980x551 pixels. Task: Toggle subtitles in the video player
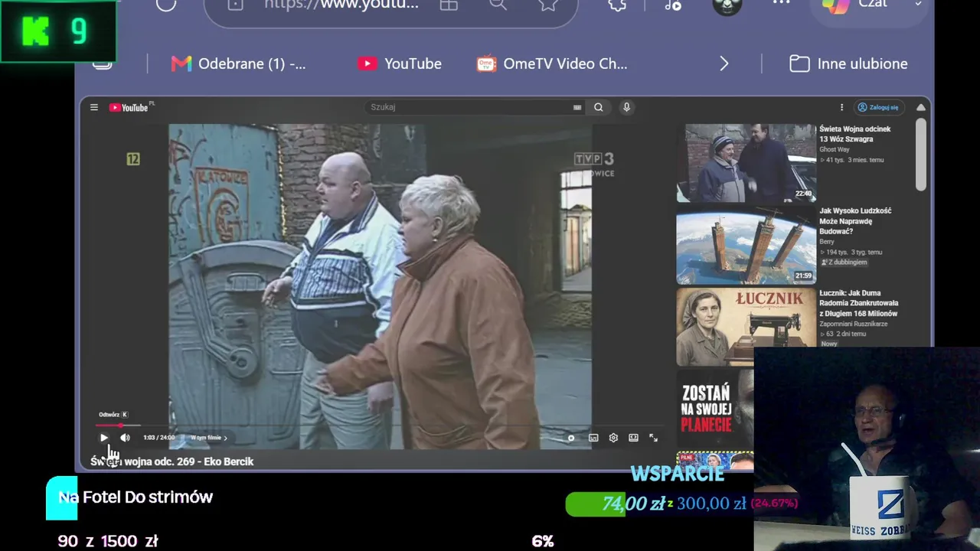(593, 438)
